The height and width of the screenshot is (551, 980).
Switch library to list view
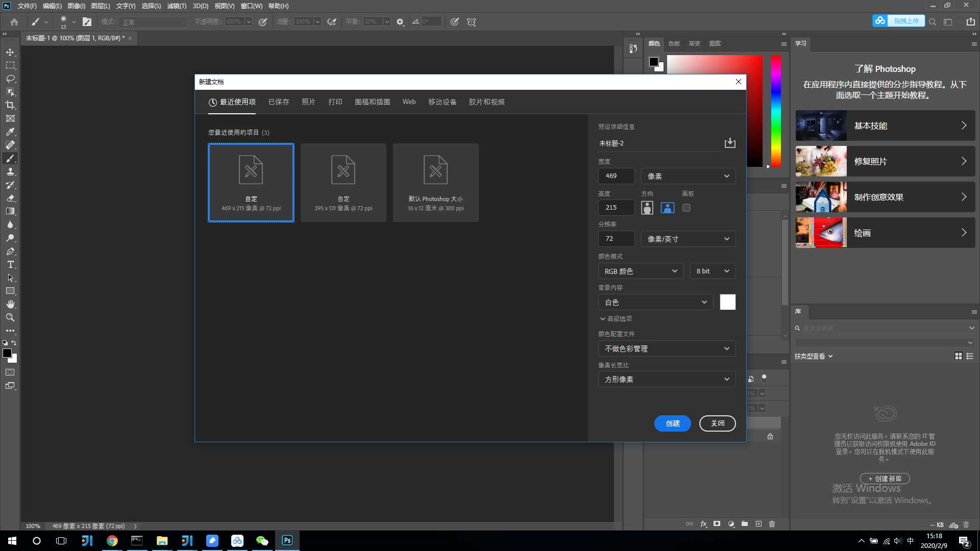click(x=970, y=356)
